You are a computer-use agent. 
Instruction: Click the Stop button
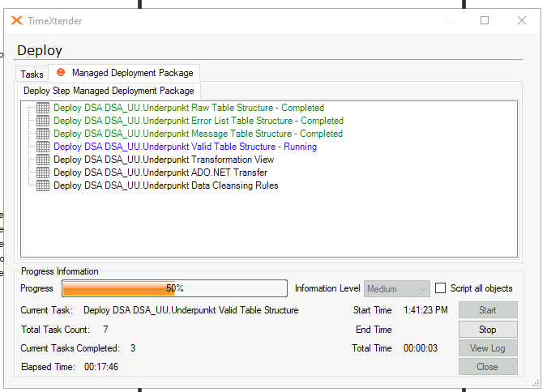click(488, 329)
